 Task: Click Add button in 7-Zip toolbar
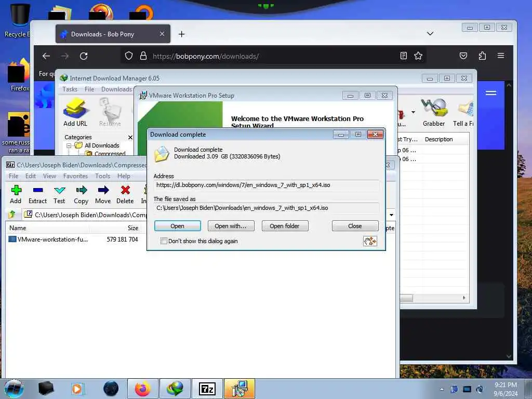(16, 194)
